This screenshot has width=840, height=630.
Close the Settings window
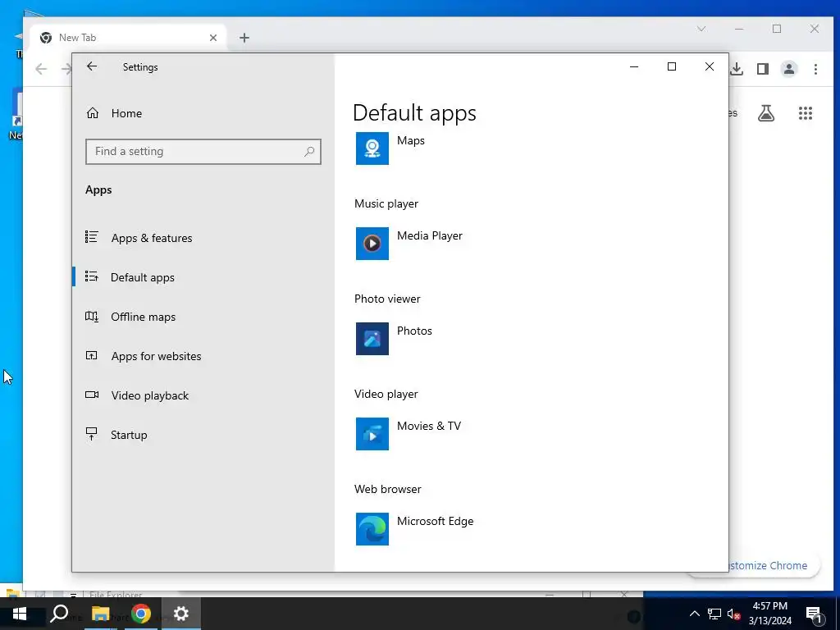tap(710, 66)
